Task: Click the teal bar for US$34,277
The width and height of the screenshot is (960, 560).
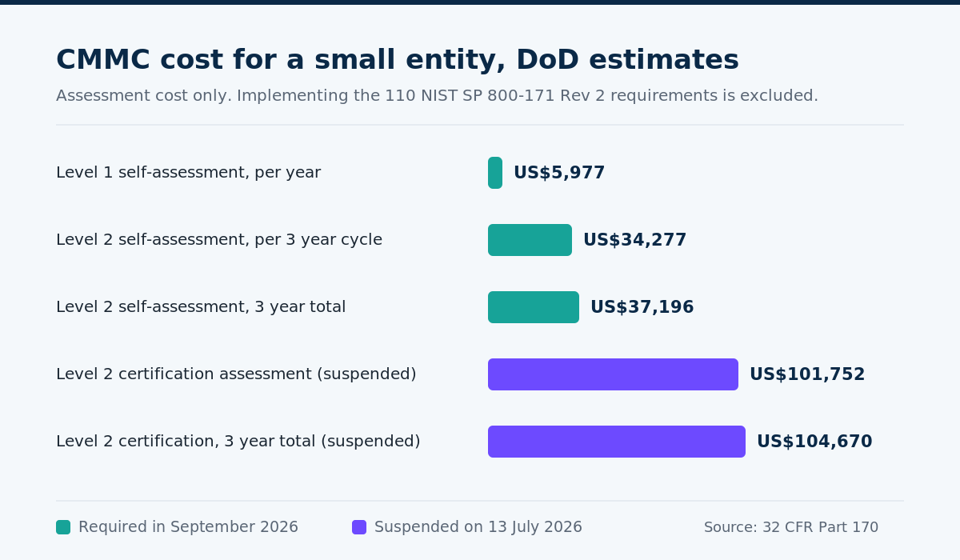Action: pos(530,240)
